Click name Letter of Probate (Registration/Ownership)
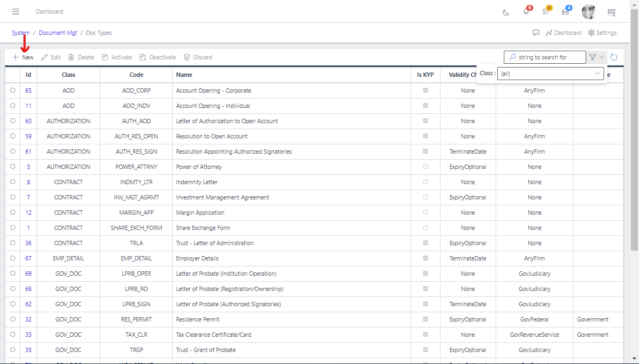This screenshot has width=639, height=364. pyautogui.click(x=230, y=289)
